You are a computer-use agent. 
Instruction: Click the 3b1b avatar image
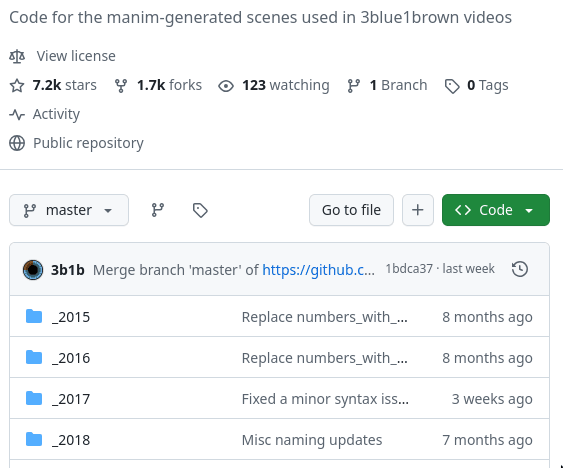[x=33, y=270]
